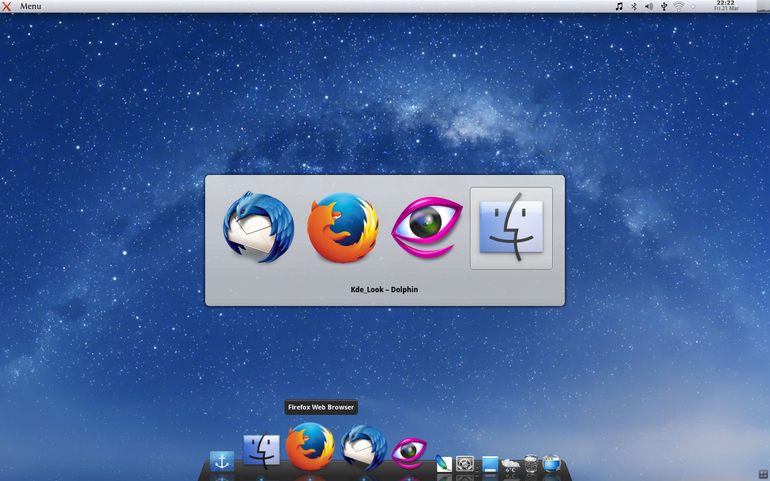The height and width of the screenshot is (481, 770).
Task: Select Thunderbird in the window switcher
Action: pyautogui.click(x=258, y=227)
